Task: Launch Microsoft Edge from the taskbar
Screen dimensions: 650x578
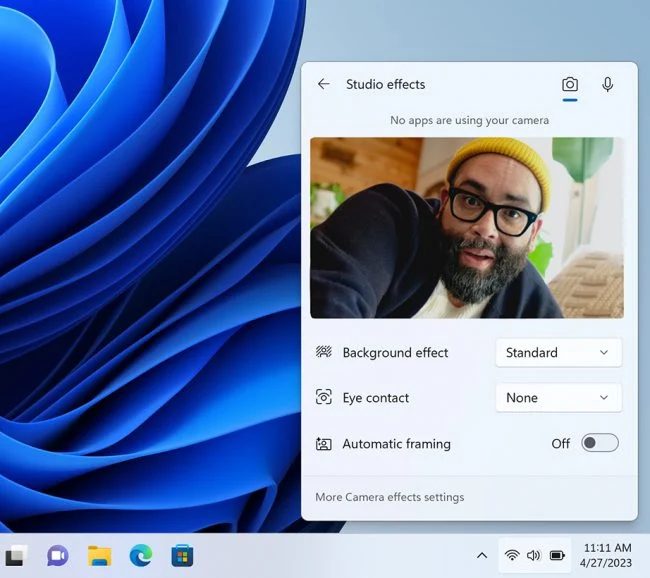Action: 140,555
